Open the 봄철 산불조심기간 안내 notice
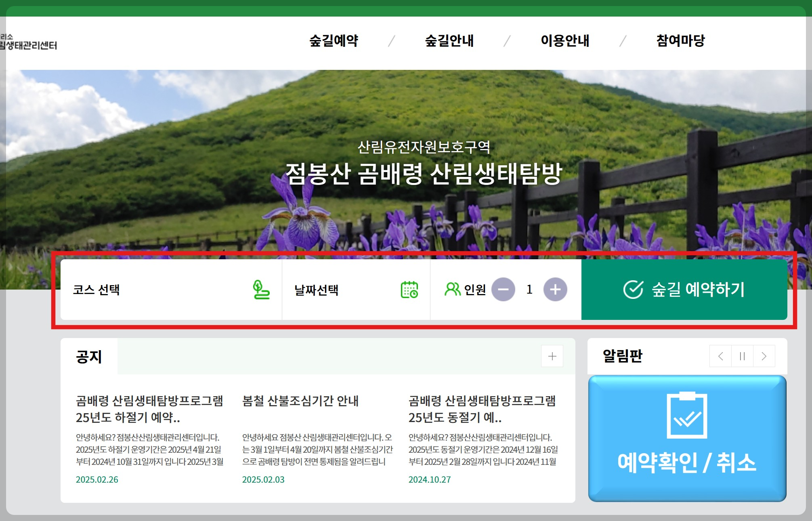The height and width of the screenshot is (521, 812). (300, 401)
